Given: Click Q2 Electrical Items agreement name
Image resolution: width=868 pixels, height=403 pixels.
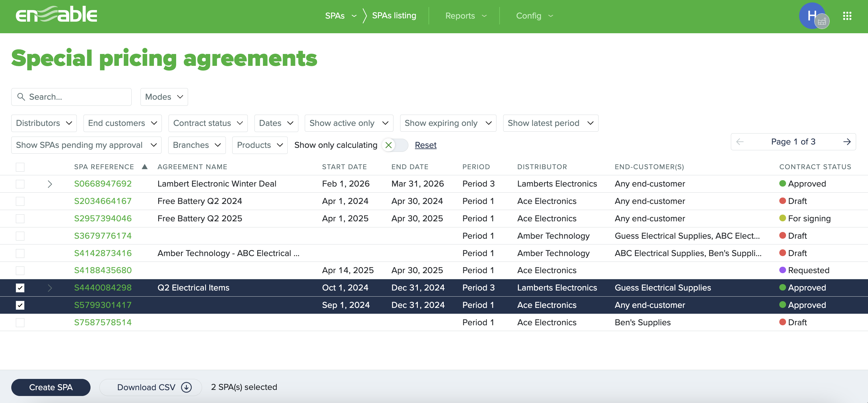Looking at the screenshot, I should (194, 288).
